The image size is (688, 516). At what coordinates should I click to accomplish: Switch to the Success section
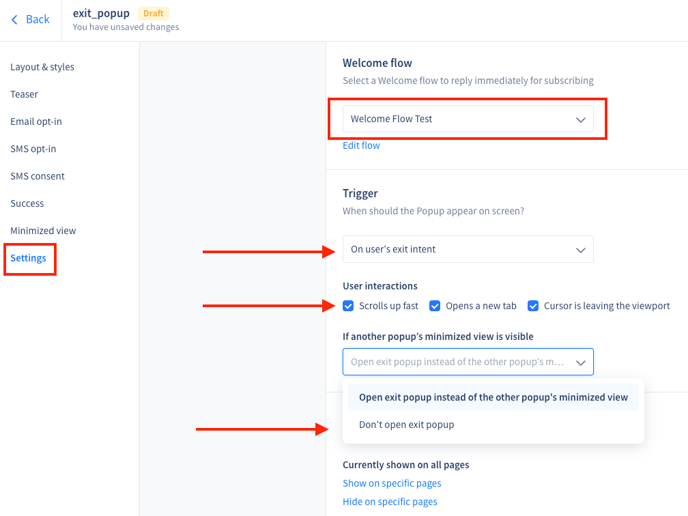pyautogui.click(x=27, y=203)
